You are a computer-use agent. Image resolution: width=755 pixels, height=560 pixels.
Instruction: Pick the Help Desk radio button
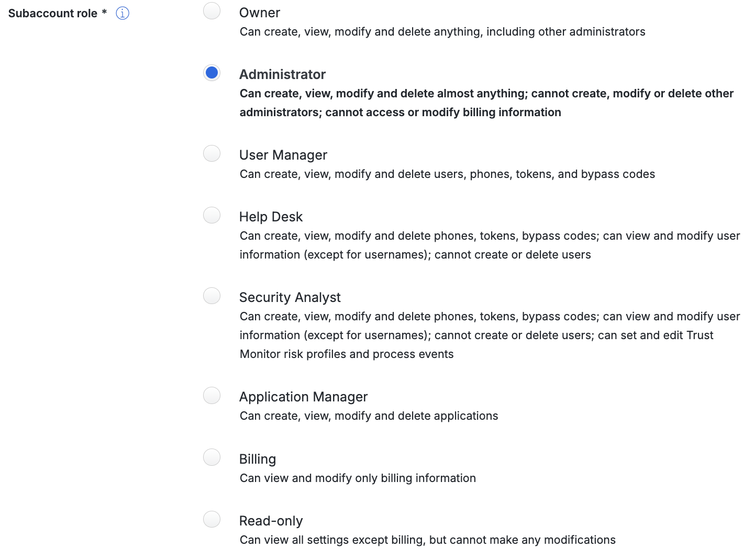point(212,215)
